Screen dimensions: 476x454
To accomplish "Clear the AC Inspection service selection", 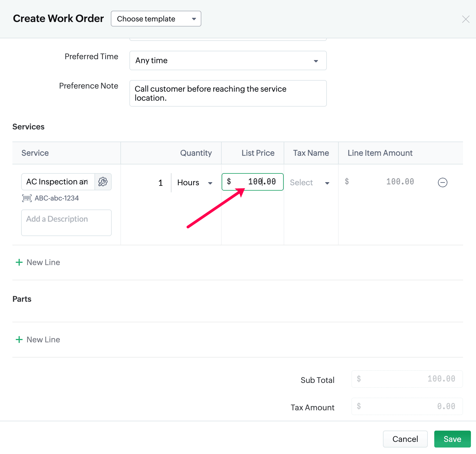I will pos(85,182).
